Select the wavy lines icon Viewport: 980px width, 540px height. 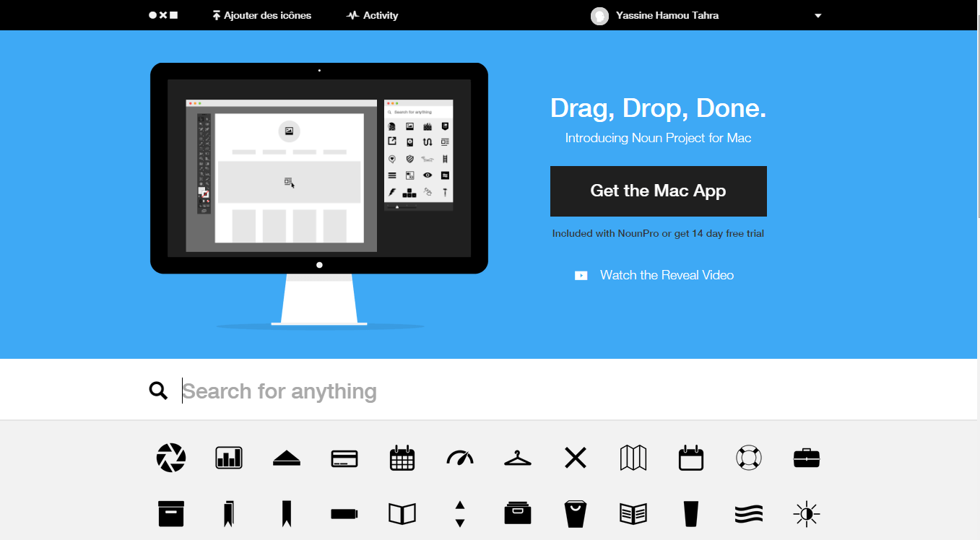click(x=749, y=514)
